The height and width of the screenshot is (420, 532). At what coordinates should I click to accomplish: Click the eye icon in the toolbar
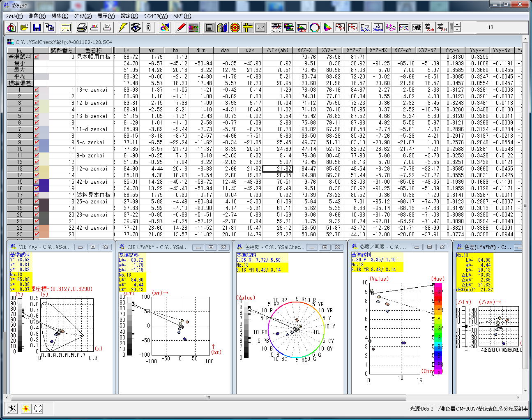click(136, 28)
